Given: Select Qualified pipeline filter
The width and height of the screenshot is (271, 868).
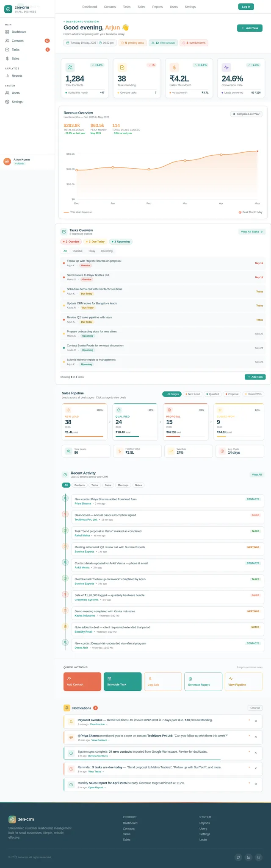Looking at the screenshot, I should pyautogui.click(x=213, y=394).
